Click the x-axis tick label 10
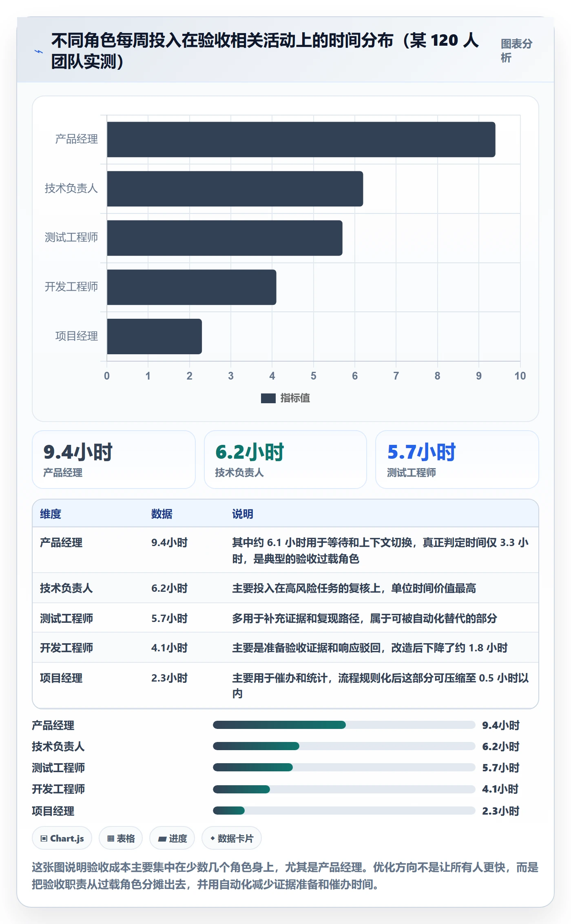The height and width of the screenshot is (924, 571). (520, 376)
